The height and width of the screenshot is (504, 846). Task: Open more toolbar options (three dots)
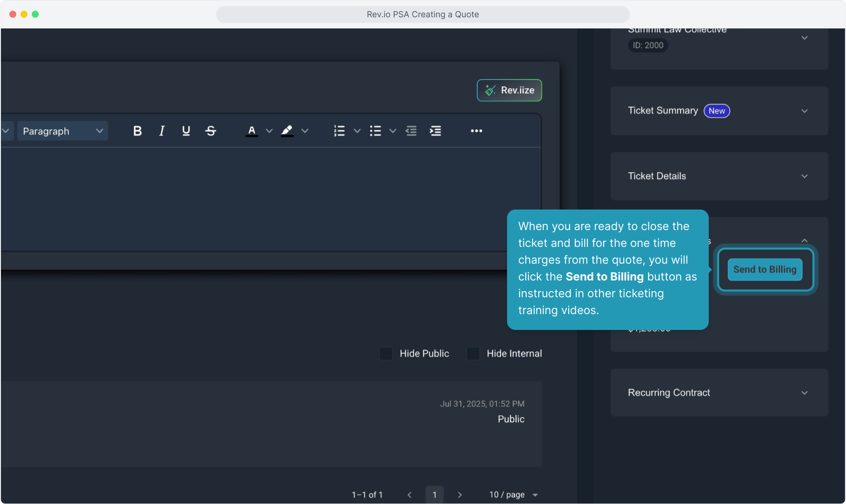pyautogui.click(x=476, y=131)
